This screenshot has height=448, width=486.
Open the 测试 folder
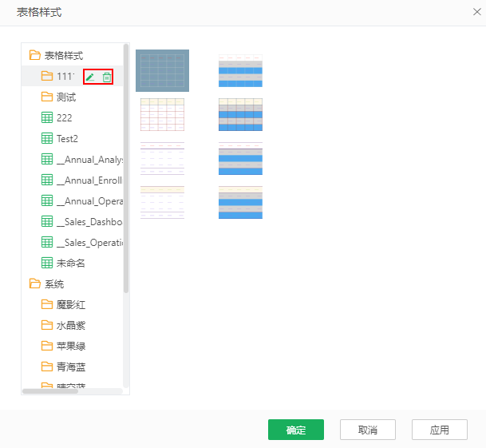pos(66,97)
